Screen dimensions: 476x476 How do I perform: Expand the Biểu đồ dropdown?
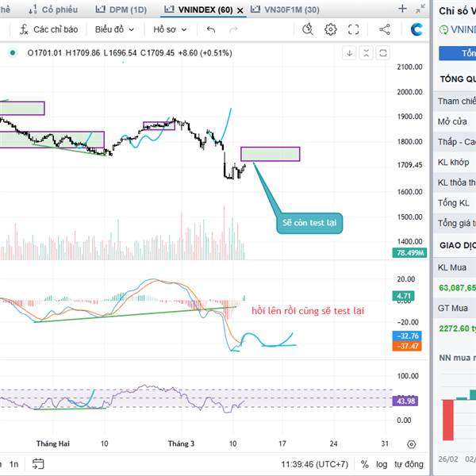click(x=114, y=29)
